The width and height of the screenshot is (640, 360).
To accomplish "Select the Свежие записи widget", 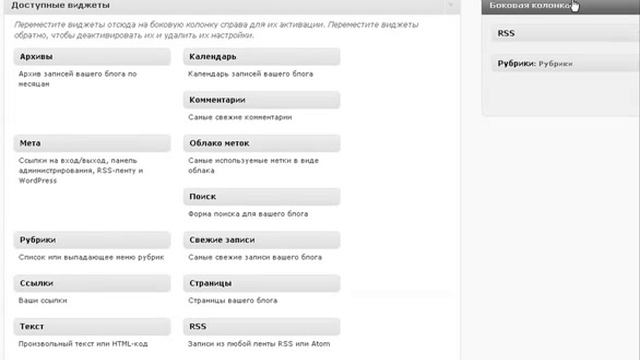I will (x=262, y=240).
